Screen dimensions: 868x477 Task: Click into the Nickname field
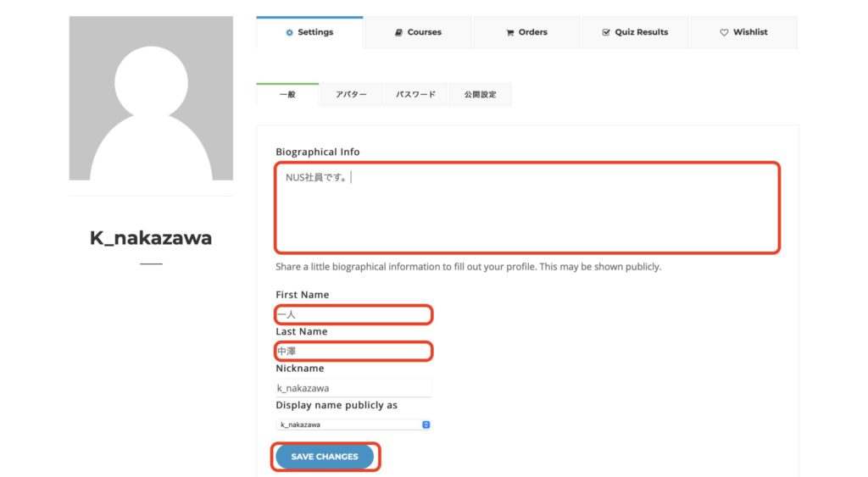click(x=353, y=388)
